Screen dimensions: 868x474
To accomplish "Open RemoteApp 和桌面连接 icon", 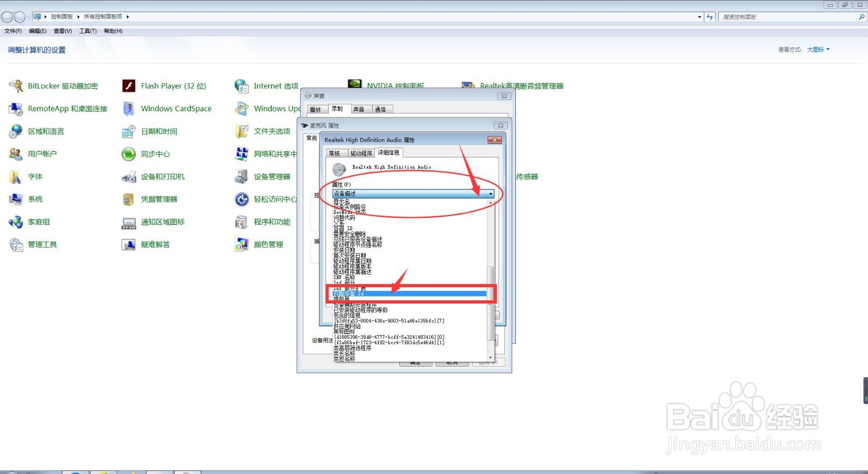I will 16,109.
